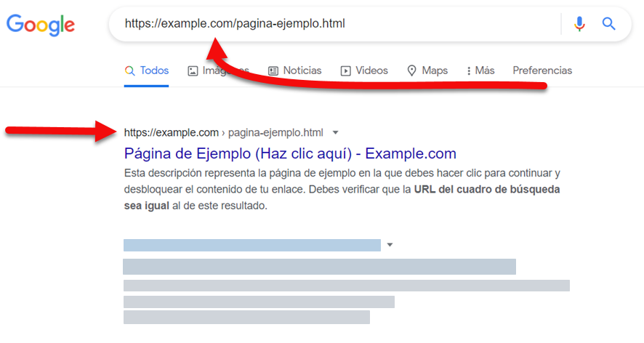
Task: Click the straight red arrow pointing at the result URL
Action: pos(58,132)
